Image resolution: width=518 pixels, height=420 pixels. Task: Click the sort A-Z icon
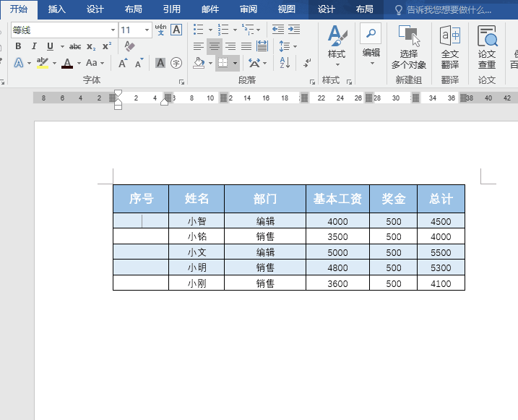285,63
